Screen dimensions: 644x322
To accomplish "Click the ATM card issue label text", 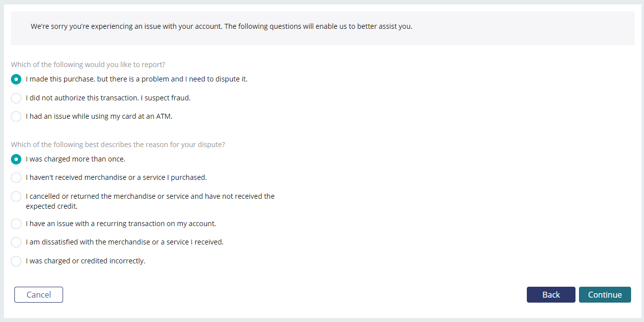I will click(x=99, y=116).
